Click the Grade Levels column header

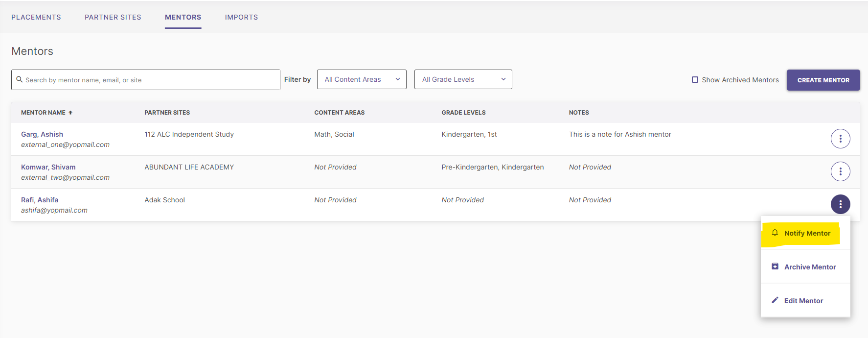pos(463,113)
